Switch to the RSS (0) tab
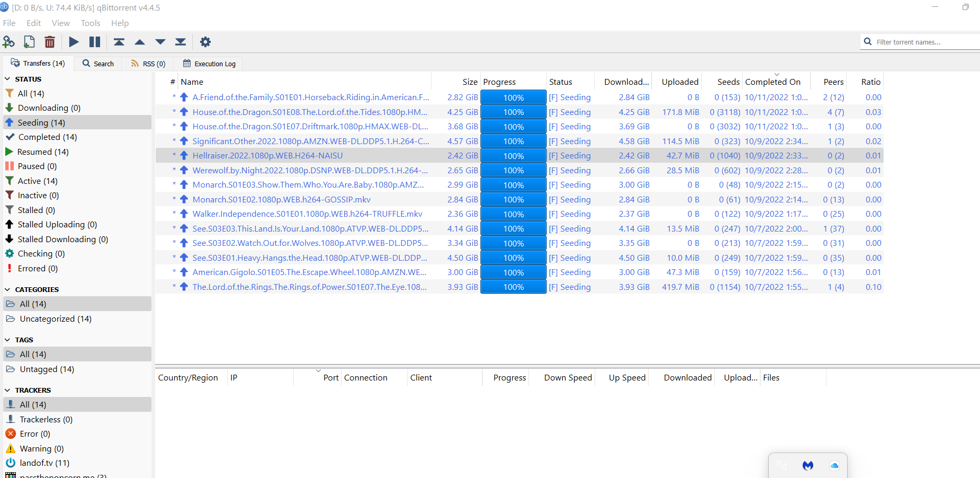Viewport: 980px width, 478px height. 148,64
